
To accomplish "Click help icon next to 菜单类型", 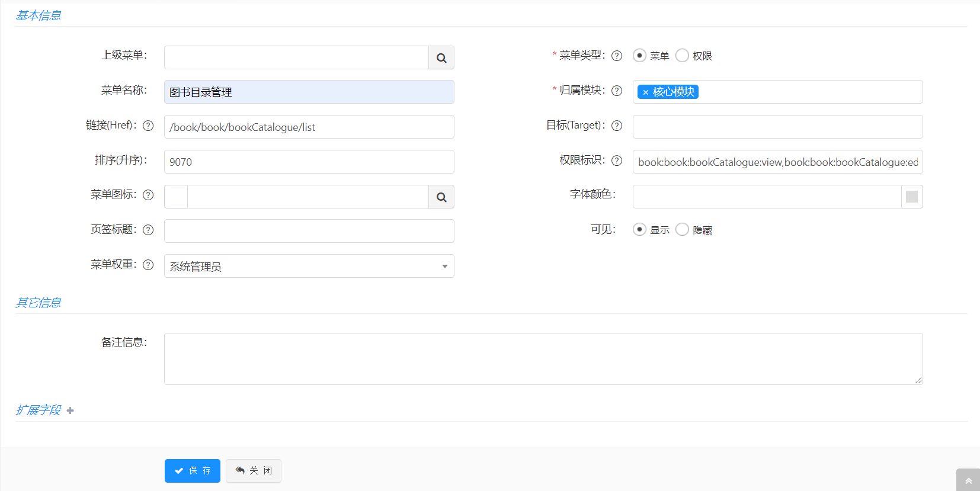I will coord(617,56).
